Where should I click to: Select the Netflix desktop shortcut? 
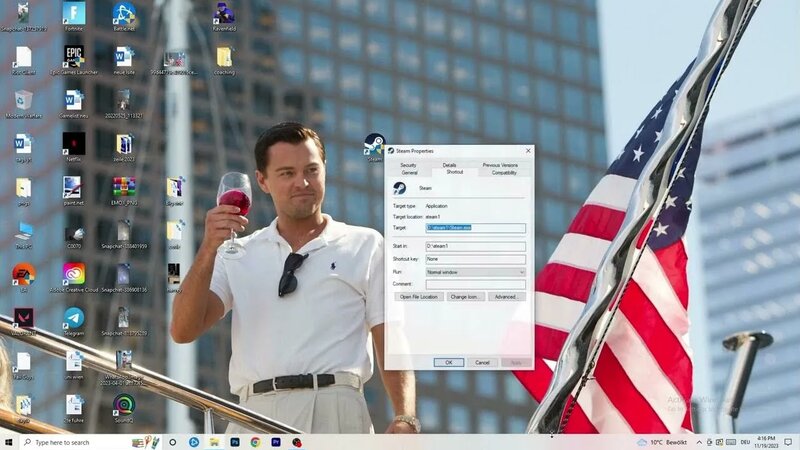pos(74,147)
